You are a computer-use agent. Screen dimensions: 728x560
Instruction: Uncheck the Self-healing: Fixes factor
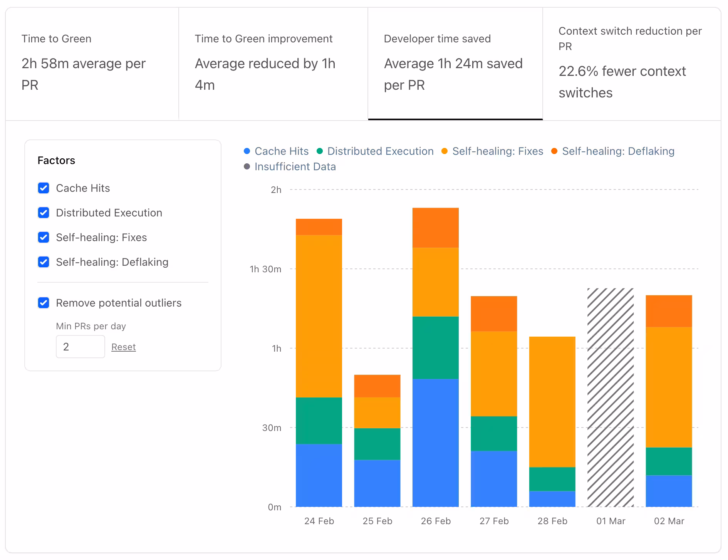[x=43, y=237]
